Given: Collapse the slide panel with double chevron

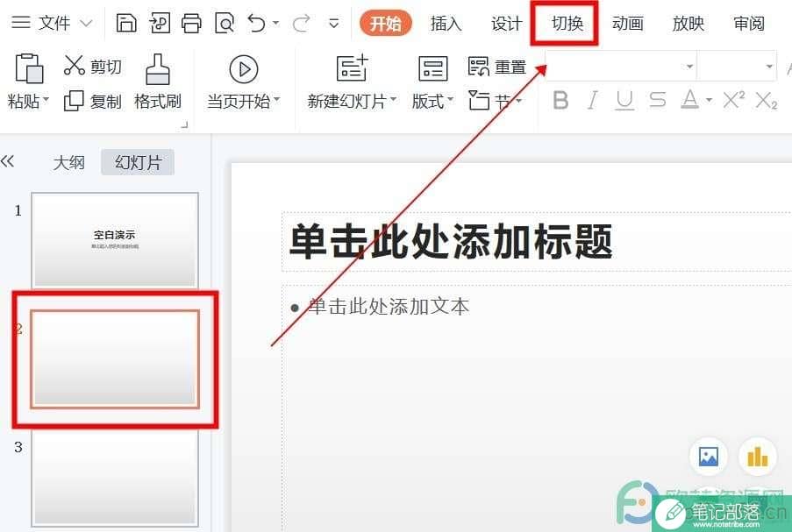Looking at the screenshot, I should pyautogui.click(x=7, y=161).
